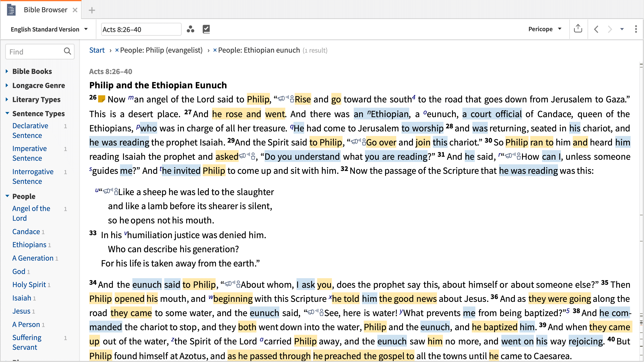The height and width of the screenshot is (362, 644).
Task: Click the share/export icon
Action: [578, 29]
